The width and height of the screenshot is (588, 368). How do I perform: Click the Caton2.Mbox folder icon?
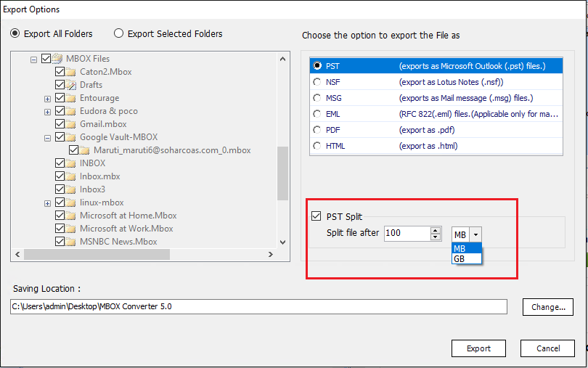(70, 72)
